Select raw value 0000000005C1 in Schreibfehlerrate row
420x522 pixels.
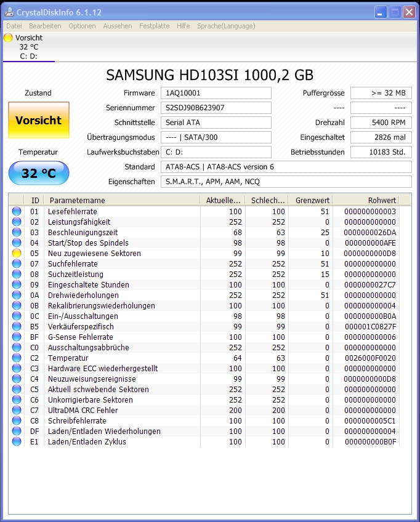370,421
